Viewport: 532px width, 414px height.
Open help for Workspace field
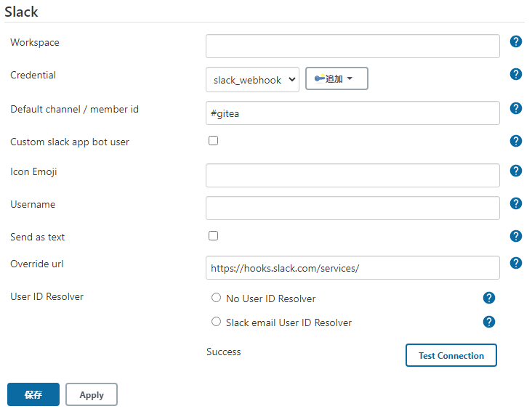(x=516, y=41)
